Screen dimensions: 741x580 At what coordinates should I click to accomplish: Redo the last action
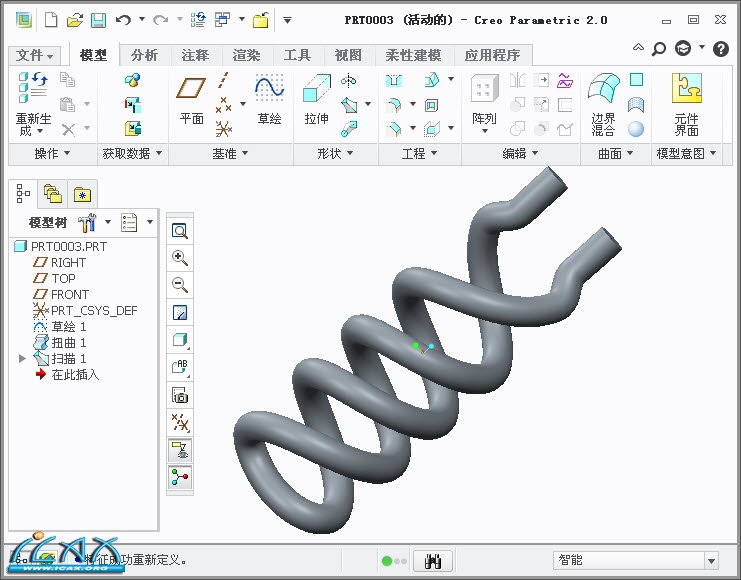tap(161, 20)
